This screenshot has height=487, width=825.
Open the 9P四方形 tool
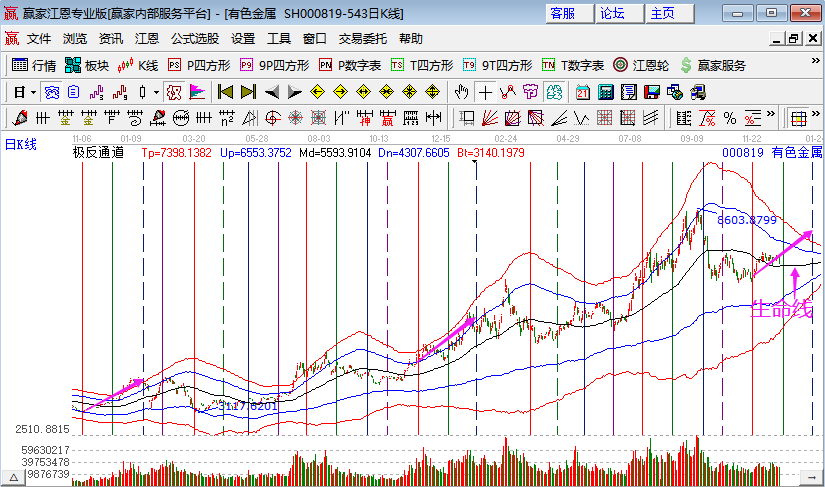click(x=274, y=65)
